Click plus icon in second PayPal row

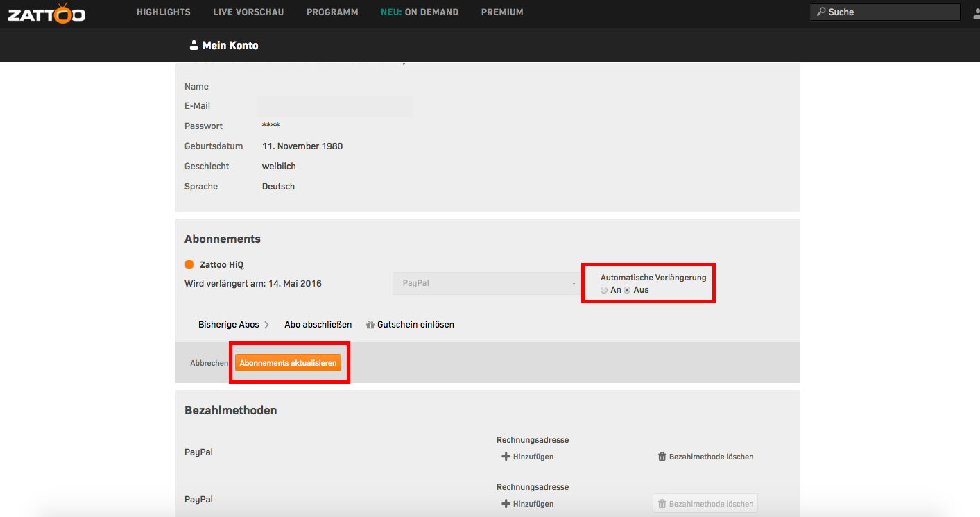tap(506, 504)
